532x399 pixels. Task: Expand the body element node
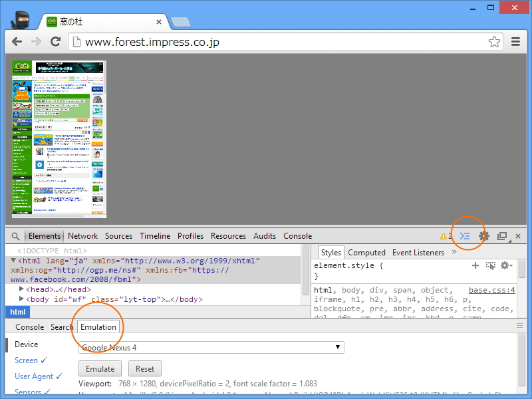(x=21, y=299)
